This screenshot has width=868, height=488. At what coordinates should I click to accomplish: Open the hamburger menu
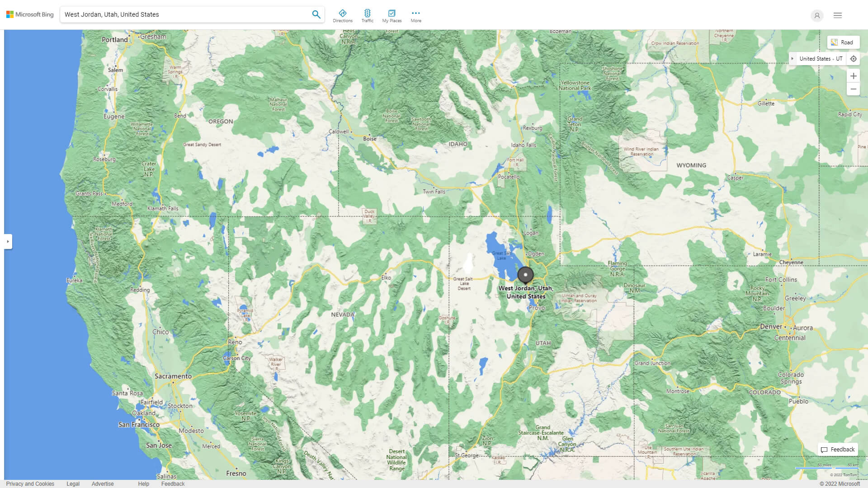[838, 15]
